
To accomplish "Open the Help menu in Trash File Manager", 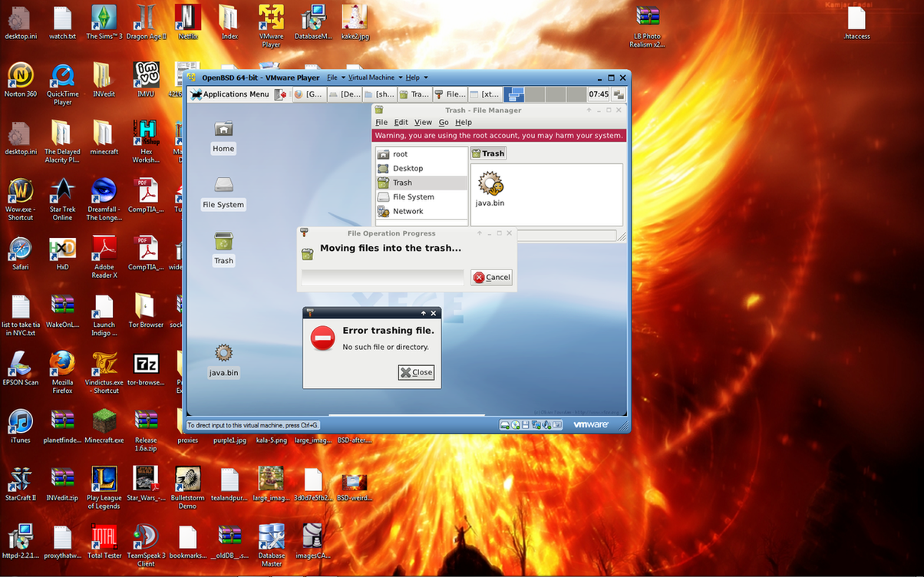I will (x=464, y=122).
